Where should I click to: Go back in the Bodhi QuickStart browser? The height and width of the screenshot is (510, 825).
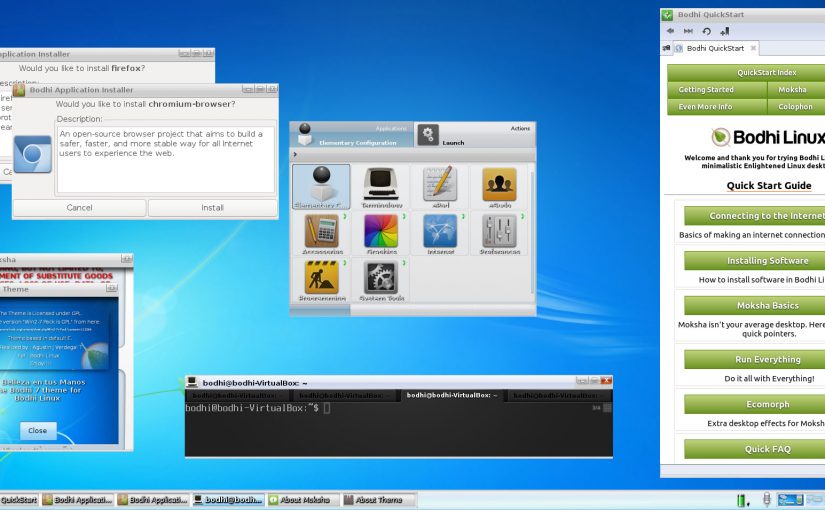[670, 31]
